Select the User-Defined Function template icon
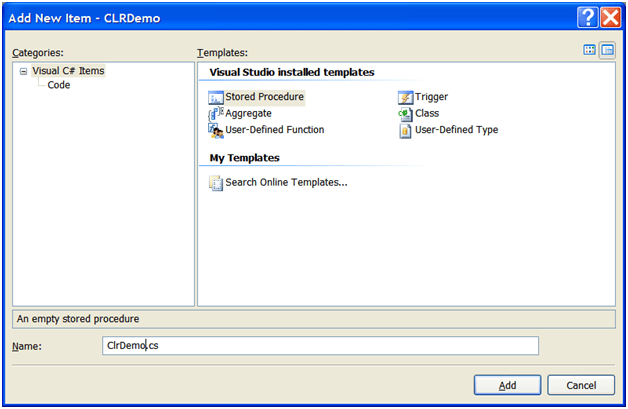The width and height of the screenshot is (628, 409). tap(216, 131)
